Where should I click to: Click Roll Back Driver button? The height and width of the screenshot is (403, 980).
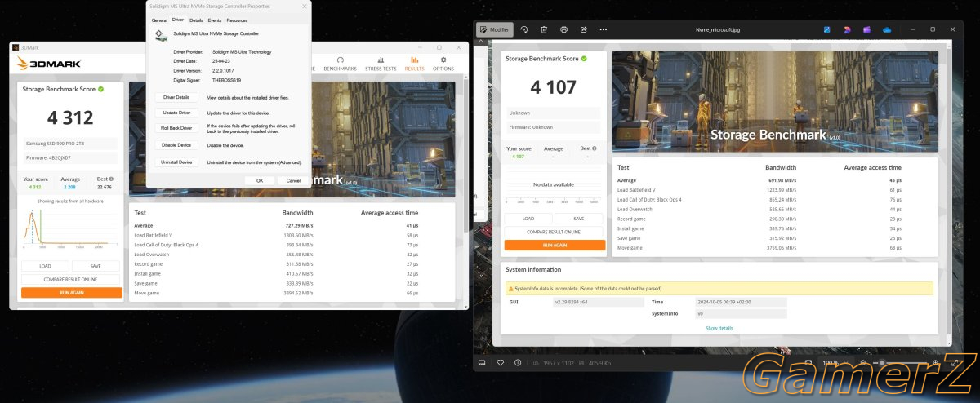(x=176, y=128)
